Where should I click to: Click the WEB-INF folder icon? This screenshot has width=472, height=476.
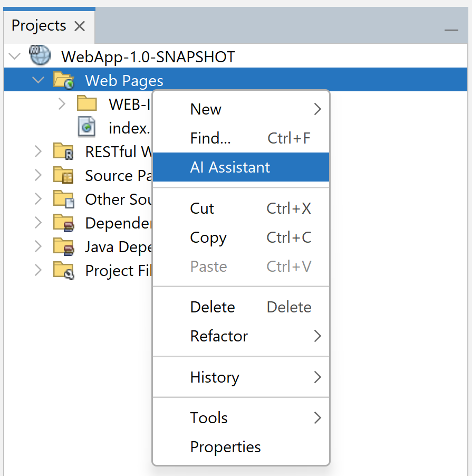point(86,103)
